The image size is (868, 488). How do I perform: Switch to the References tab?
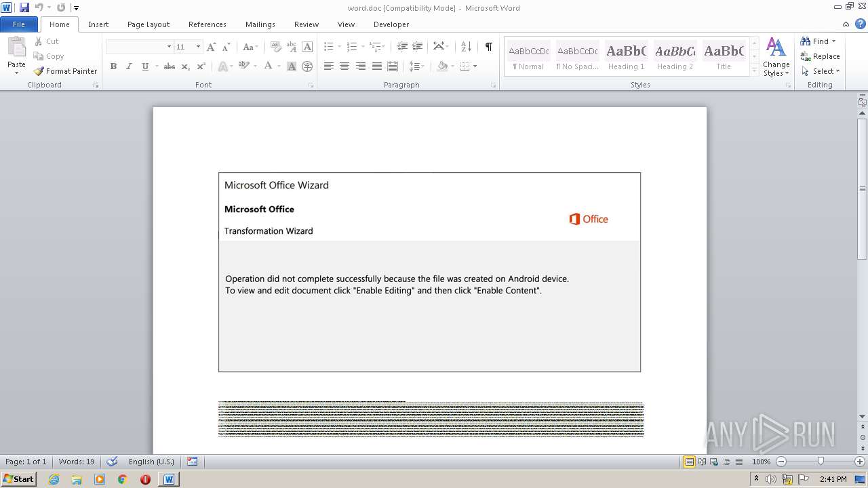[208, 24]
